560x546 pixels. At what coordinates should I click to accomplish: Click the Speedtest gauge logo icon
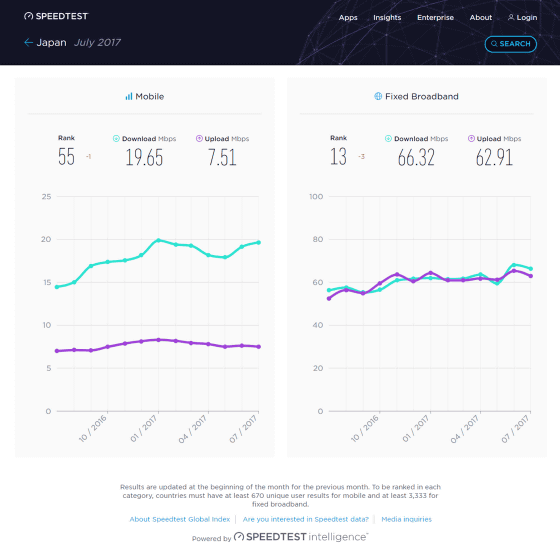29,16
